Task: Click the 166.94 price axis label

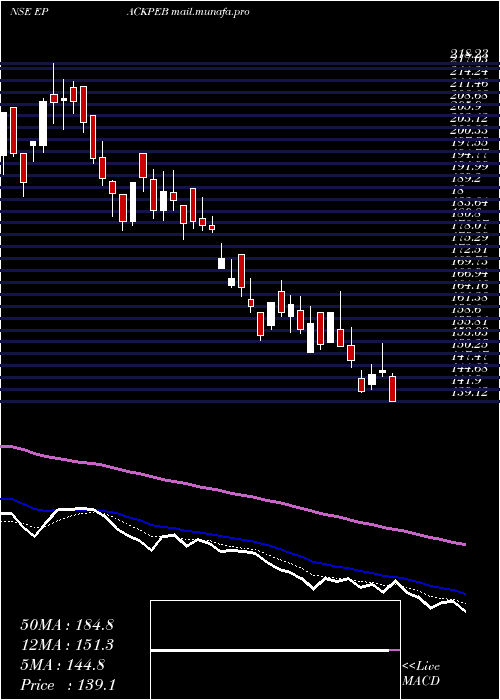Action: (469, 274)
